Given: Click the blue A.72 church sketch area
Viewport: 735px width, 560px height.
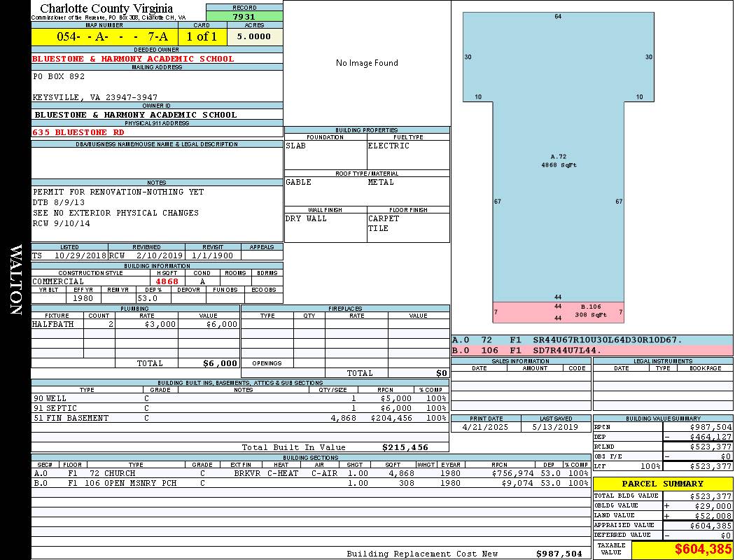Looking at the screenshot, I should coord(558,161).
